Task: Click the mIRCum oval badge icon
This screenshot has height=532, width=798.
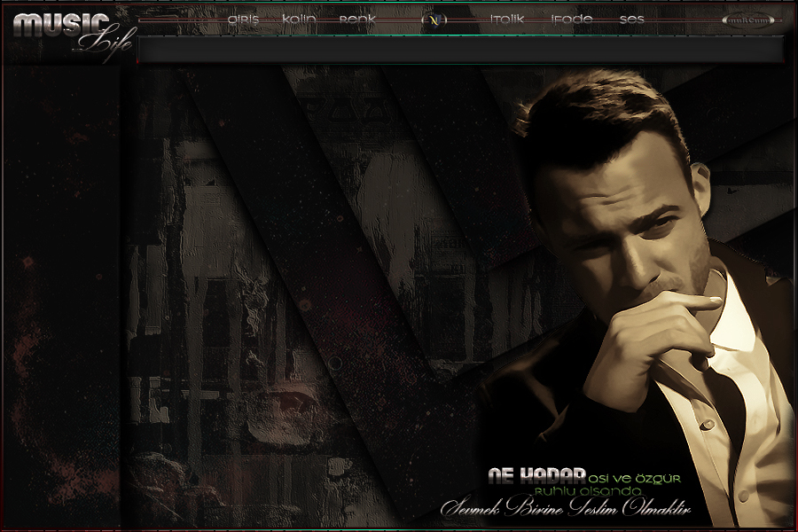Action: click(x=747, y=20)
